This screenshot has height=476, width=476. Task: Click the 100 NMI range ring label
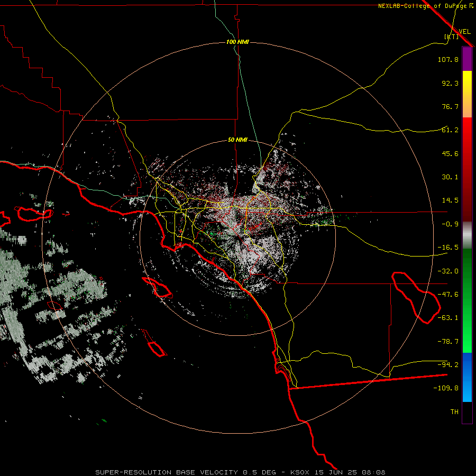tap(237, 42)
